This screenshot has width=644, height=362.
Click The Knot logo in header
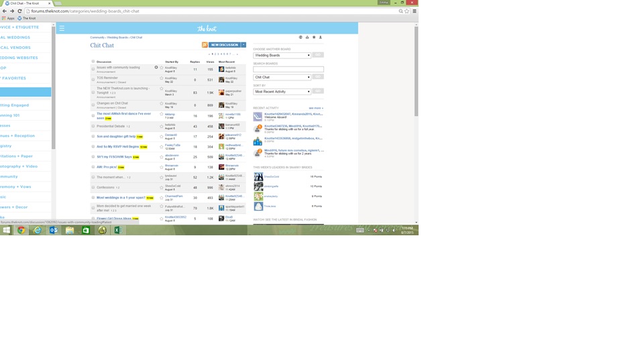click(x=207, y=28)
